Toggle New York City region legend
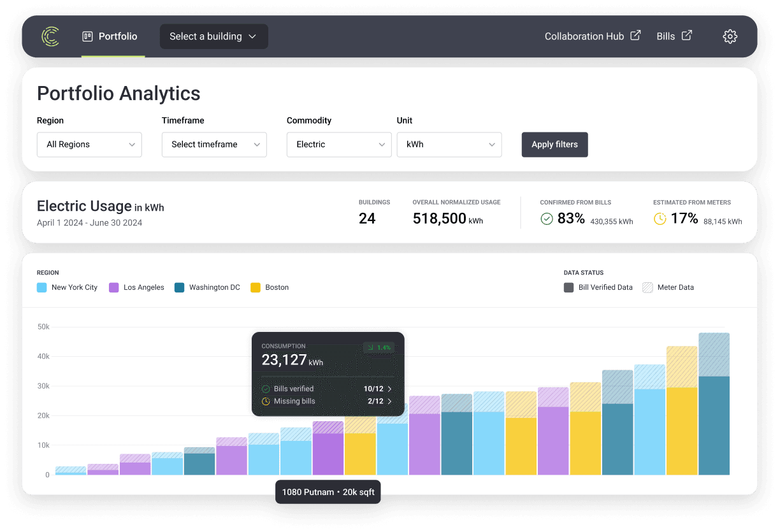Viewport: 780px width, 532px height. pos(68,287)
